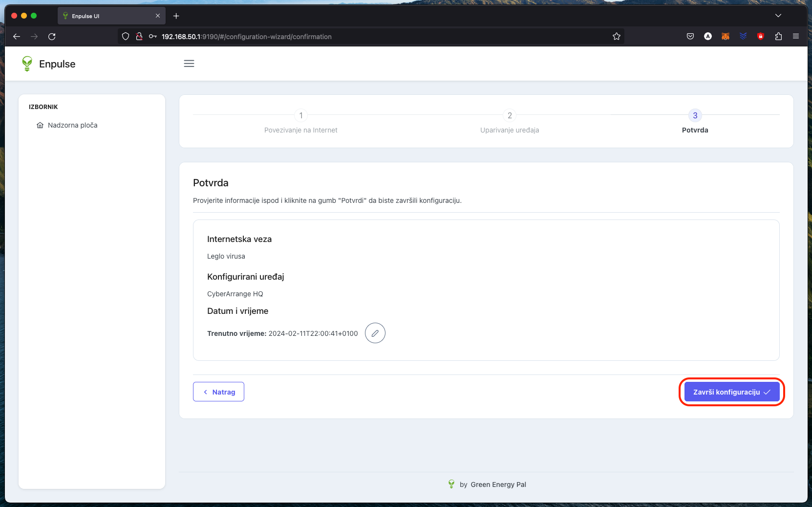Open the Enpulse logo icon
This screenshot has width=812, height=507.
coord(27,64)
